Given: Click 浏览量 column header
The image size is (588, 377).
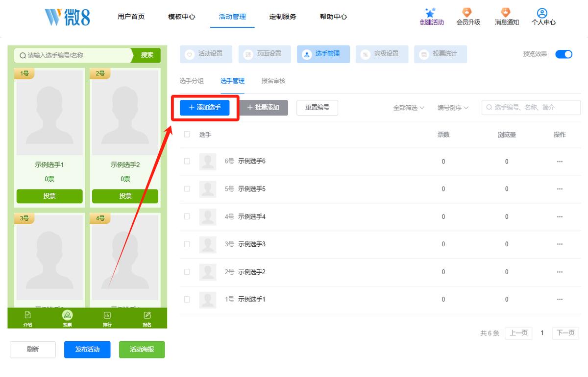Looking at the screenshot, I should tap(507, 135).
